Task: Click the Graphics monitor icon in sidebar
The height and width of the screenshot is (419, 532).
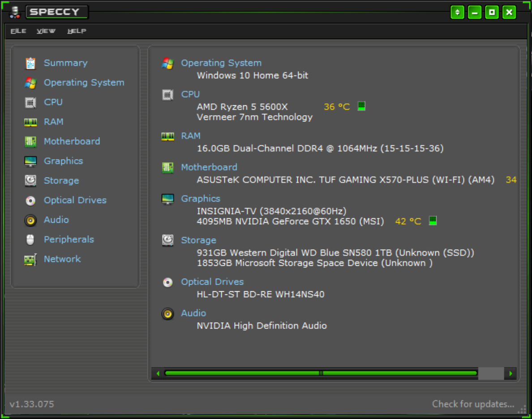Action: coord(30,161)
